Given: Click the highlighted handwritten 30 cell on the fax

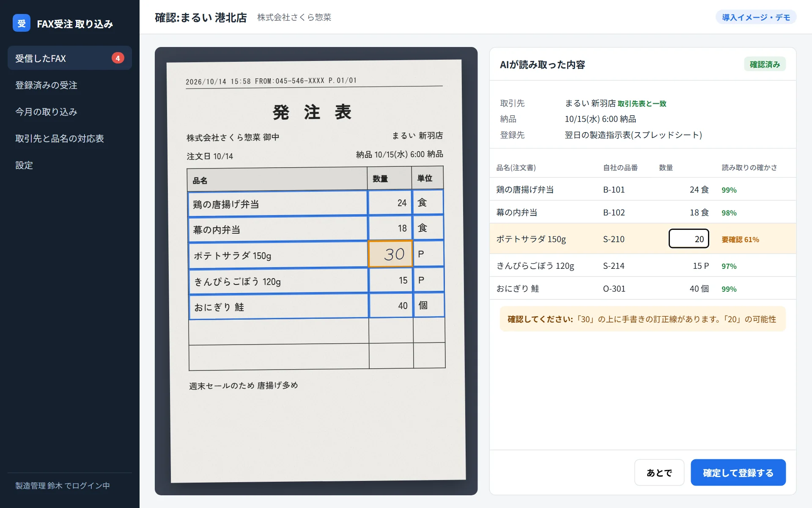Looking at the screenshot, I should [x=390, y=254].
